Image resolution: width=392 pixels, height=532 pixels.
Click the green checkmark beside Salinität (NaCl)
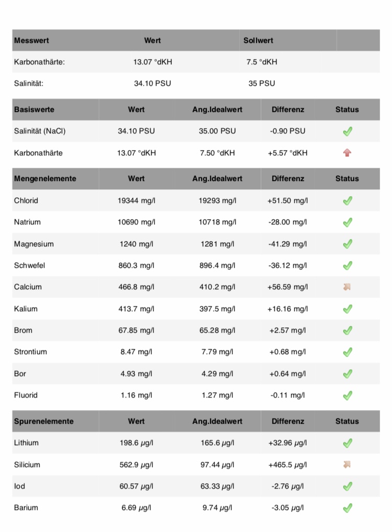(348, 131)
